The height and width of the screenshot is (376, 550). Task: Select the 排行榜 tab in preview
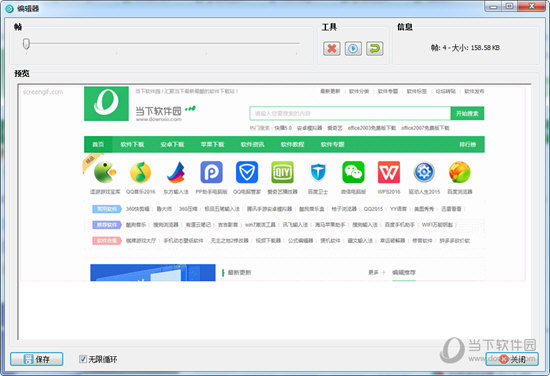[x=468, y=144]
